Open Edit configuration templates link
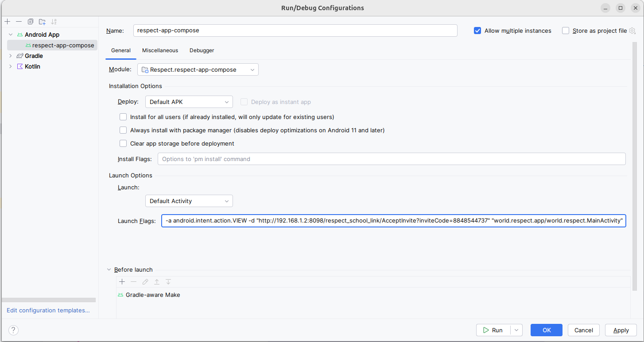The width and height of the screenshot is (644, 342). (48, 311)
